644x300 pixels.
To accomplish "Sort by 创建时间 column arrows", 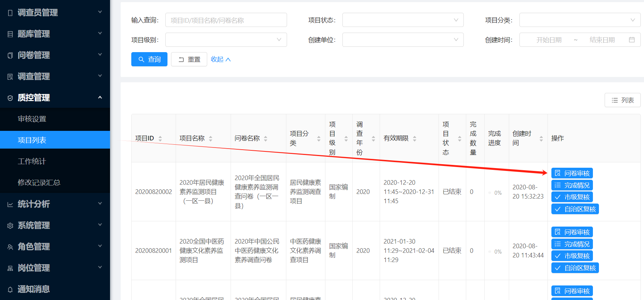I will [x=541, y=138].
